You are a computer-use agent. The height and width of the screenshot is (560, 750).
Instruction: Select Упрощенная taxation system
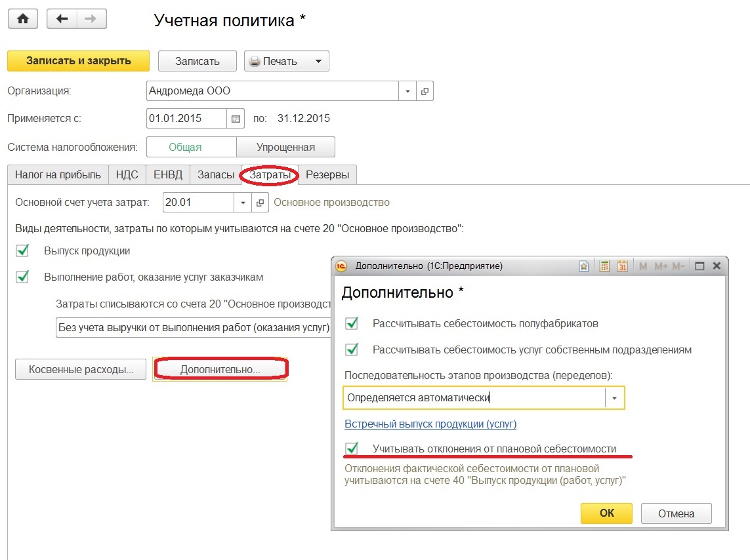click(285, 147)
